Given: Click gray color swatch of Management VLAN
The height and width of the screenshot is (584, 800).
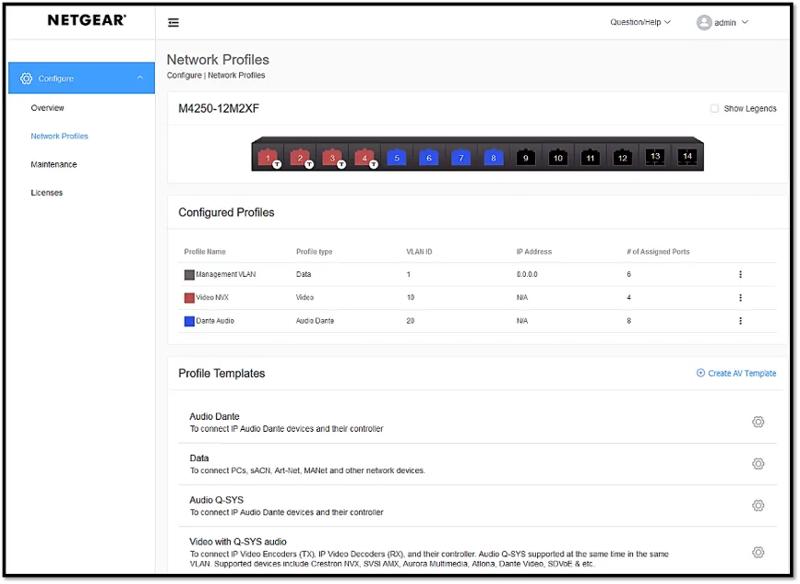Looking at the screenshot, I should pyautogui.click(x=189, y=275).
